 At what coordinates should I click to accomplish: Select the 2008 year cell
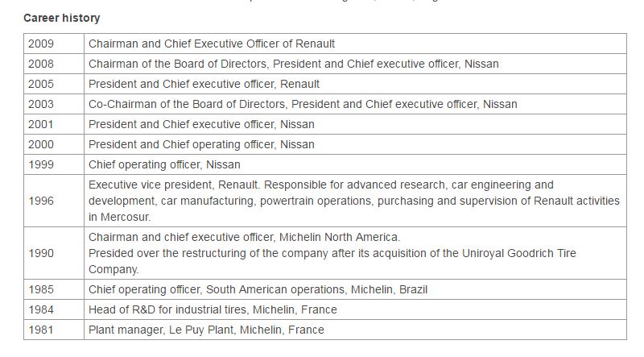(x=40, y=64)
